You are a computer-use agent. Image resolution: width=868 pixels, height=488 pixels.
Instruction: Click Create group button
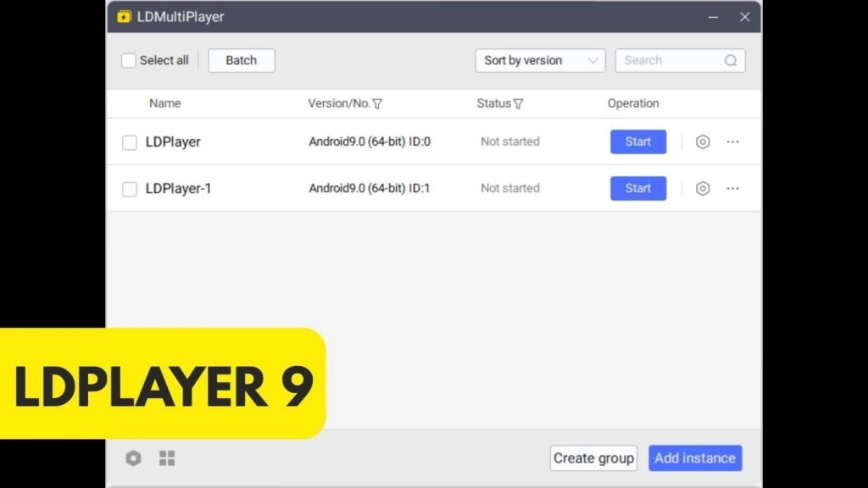tap(593, 458)
